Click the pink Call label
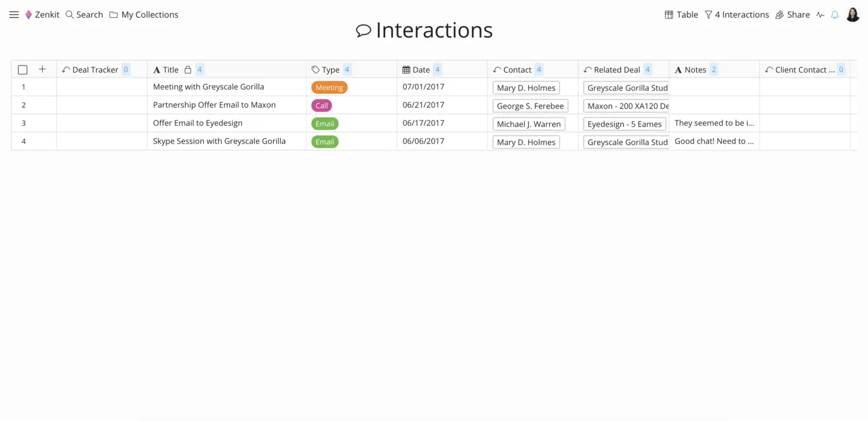Screen dimensions: 868x421 (x=322, y=106)
